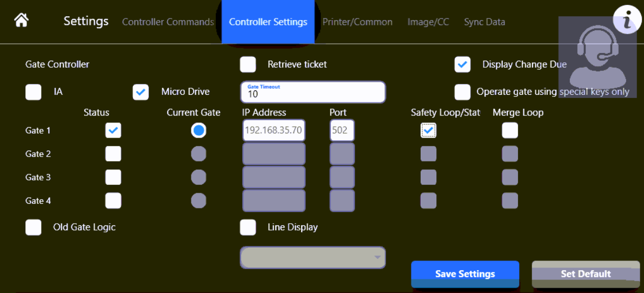Toggle Gate 2 Safety Loop/Stat checkbox
Image resolution: width=644 pixels, height=293 pixels.
pos(428,154)
